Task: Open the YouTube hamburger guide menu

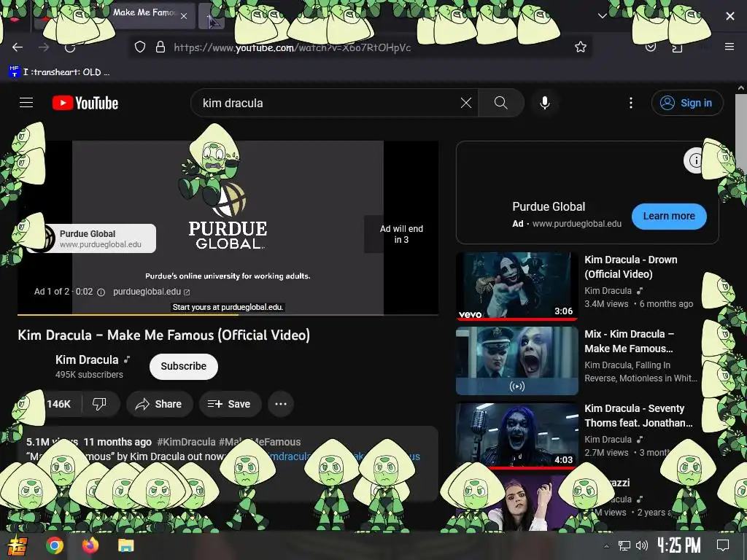Action: (26, 102)
